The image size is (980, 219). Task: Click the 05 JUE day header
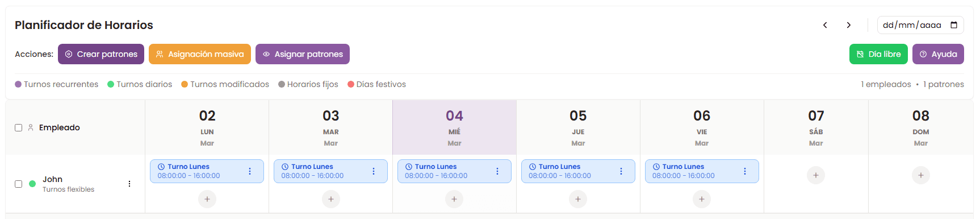[578, 127]
